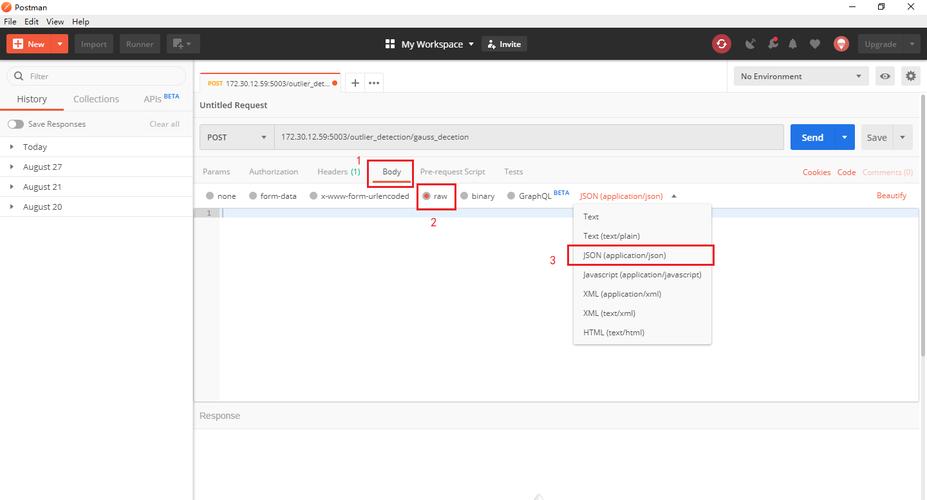Open the wrench settings icon in header
This screenshot has height=500, width=927.
(x=773, y=44)
